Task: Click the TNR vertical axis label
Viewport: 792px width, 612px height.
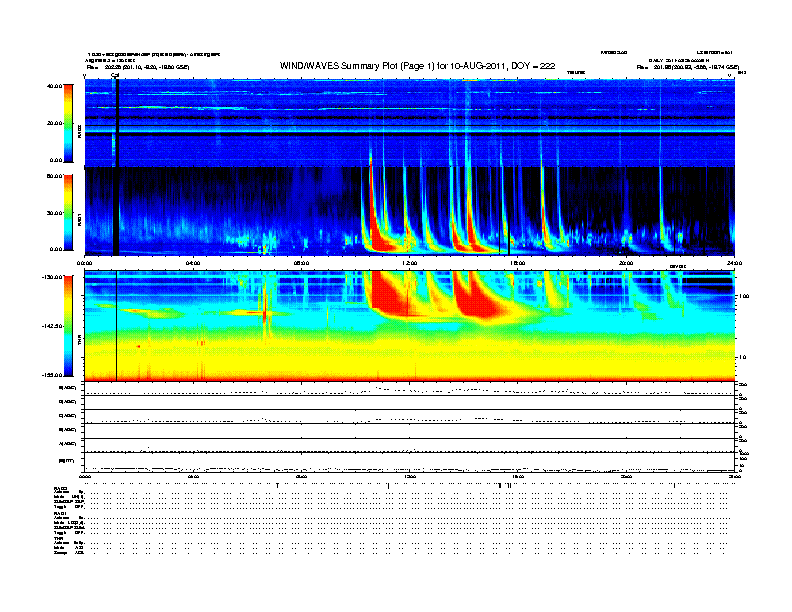Action: (79, 341)
